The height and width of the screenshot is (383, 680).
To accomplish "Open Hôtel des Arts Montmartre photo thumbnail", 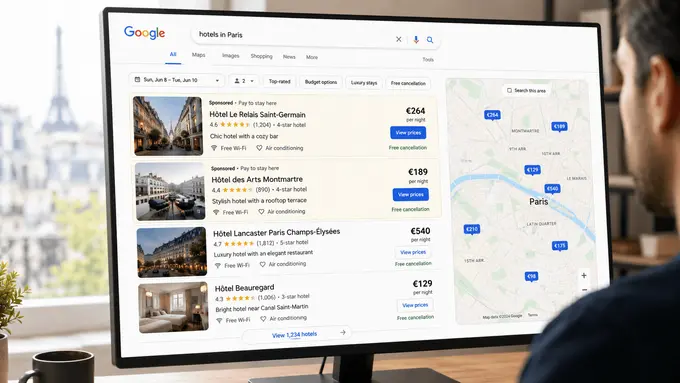I will tap(170, 191).
